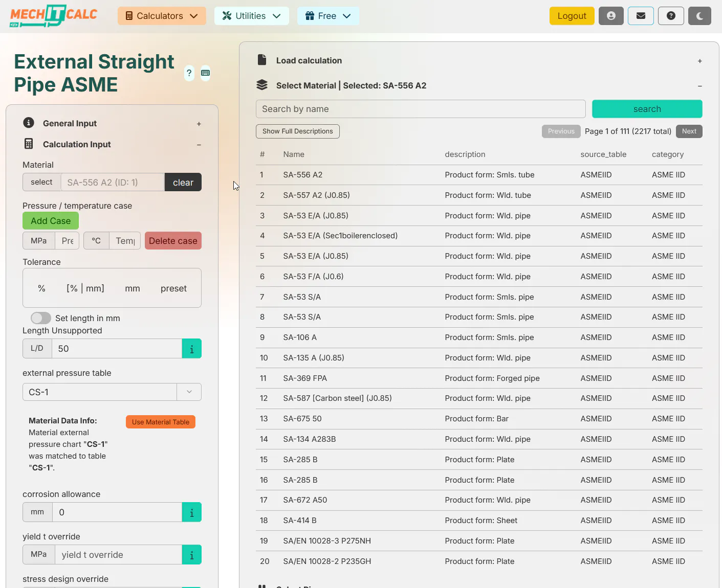The image size is (722, 588).
Task: Click the Delete case button
Action: [173, 241]
